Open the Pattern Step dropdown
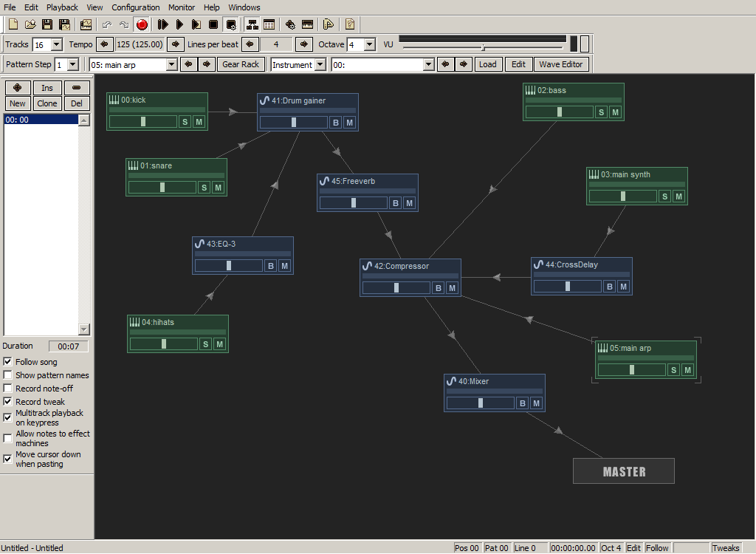The height and width of the screenshot is (554, 756). click(x=73, y=64)
